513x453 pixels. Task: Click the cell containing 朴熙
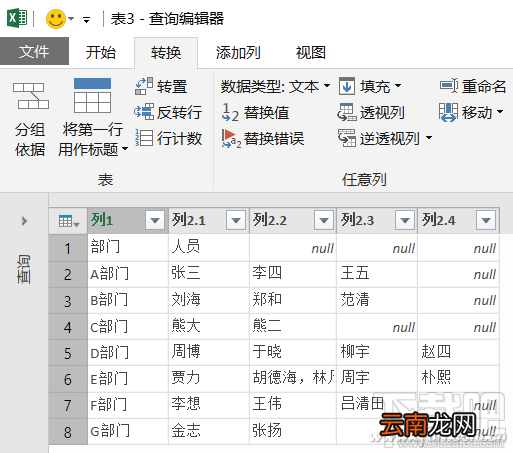coord(458,379)
